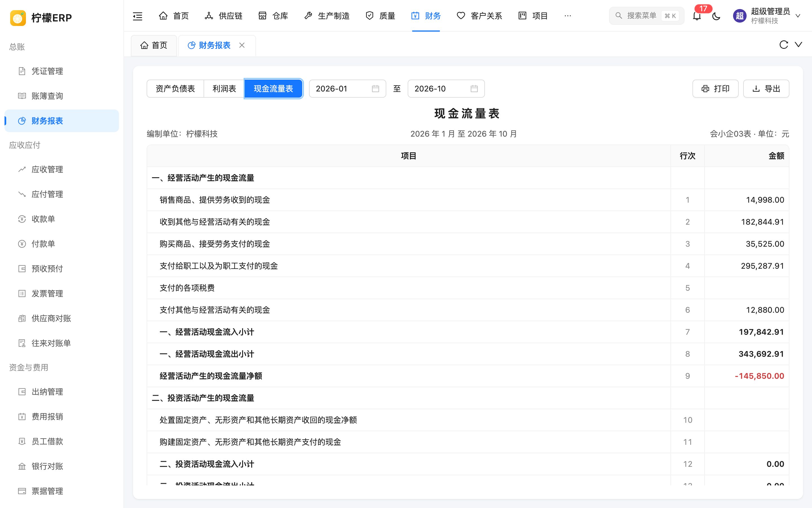Open the start month picker 2026-01
This screenshot has height=508, width=812.
347,89
